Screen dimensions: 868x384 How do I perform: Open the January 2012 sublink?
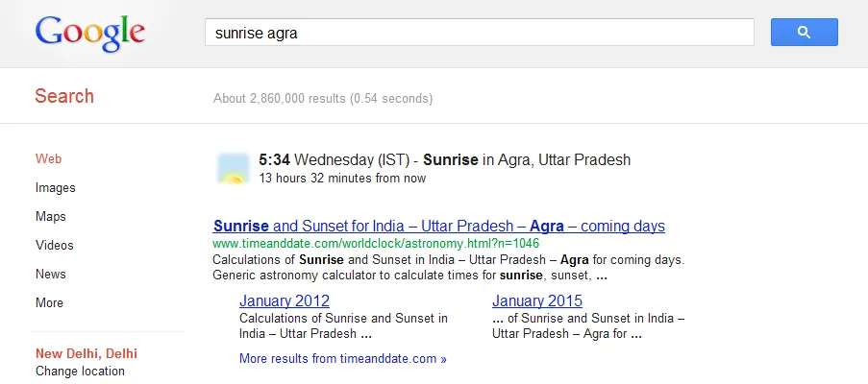pyautogui.click(x=284, y=300)
